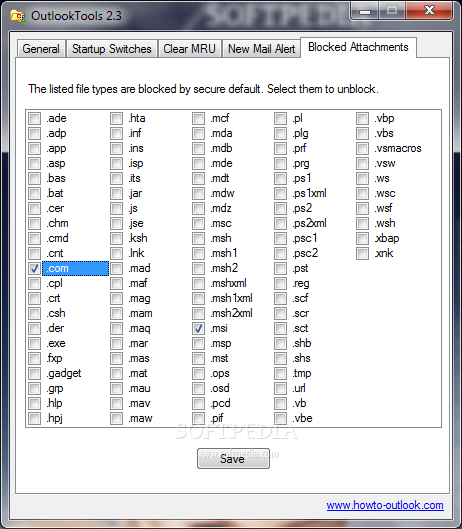
Task: Tick the .mcf checkbox
Action: pyautogui.click(x=198, y=118)
